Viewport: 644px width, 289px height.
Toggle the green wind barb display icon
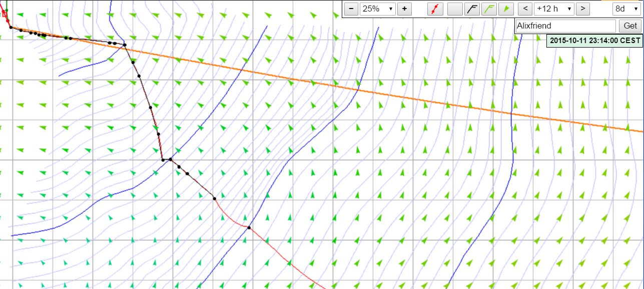[489, 9]
